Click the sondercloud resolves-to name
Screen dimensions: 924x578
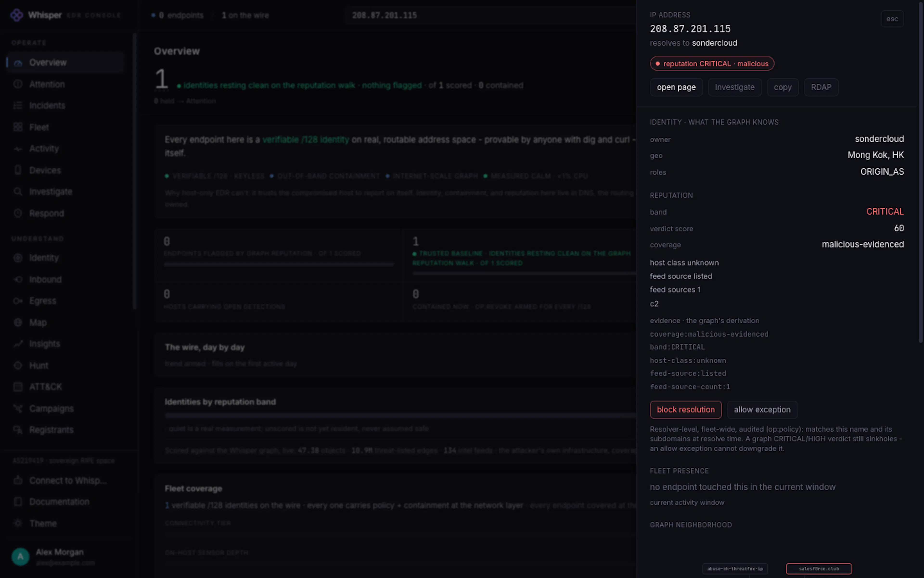pyautogui.click(x=714, y=43)
